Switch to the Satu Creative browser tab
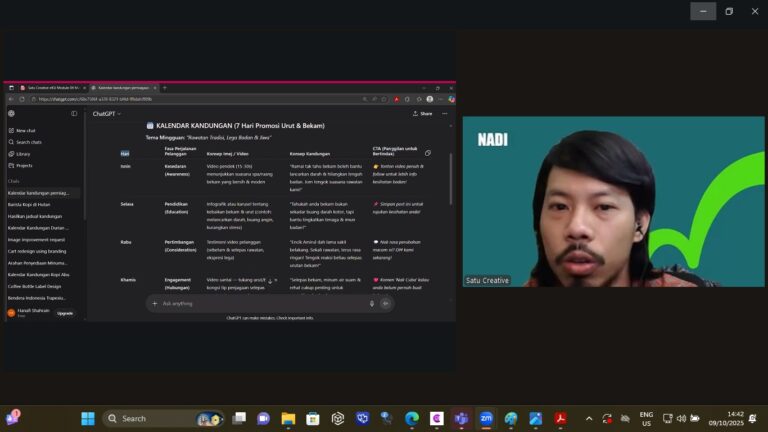This screenshot has height=432, width=768. click(48, 88)
